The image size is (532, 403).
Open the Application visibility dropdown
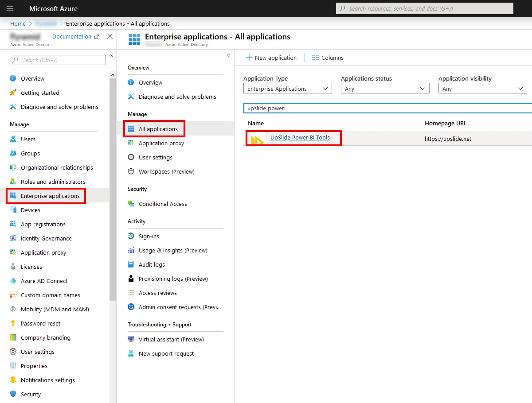pyautogui.click(x=483, y=89)
